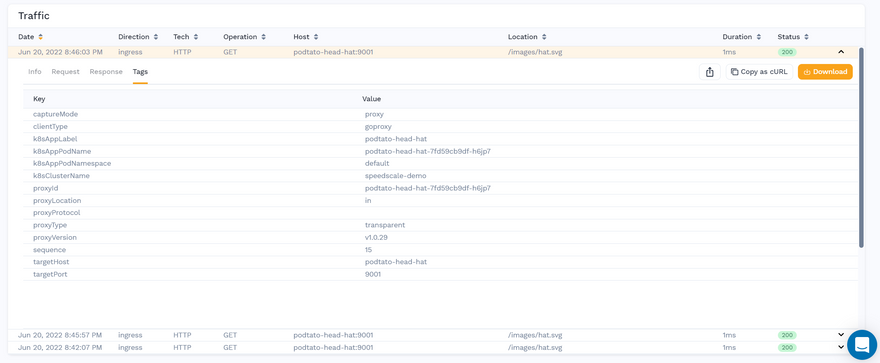Sort by Operation column arrows
This screenshot has height=363, width=880.
[x=263, y=37]
